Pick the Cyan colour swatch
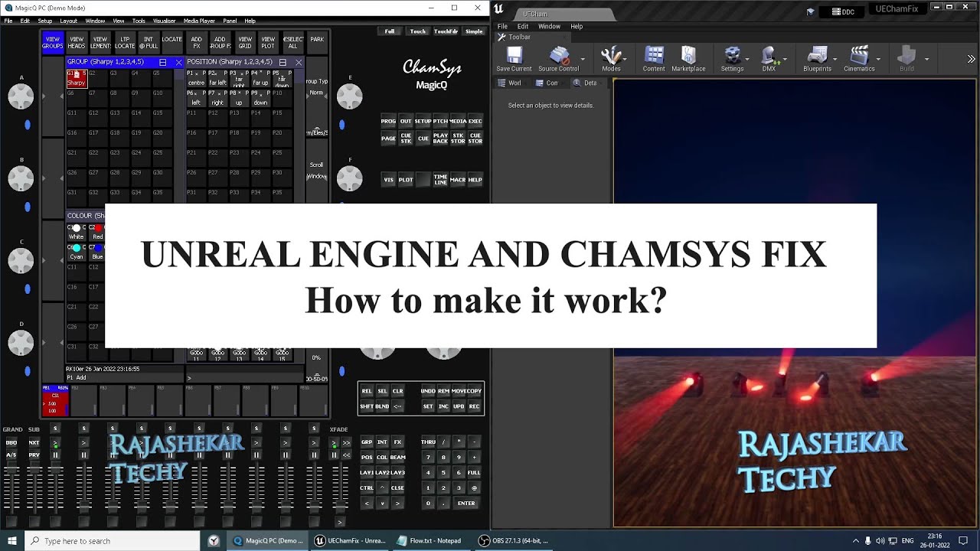The height and width of the screenshot is (551, 980). click(77, 252)
